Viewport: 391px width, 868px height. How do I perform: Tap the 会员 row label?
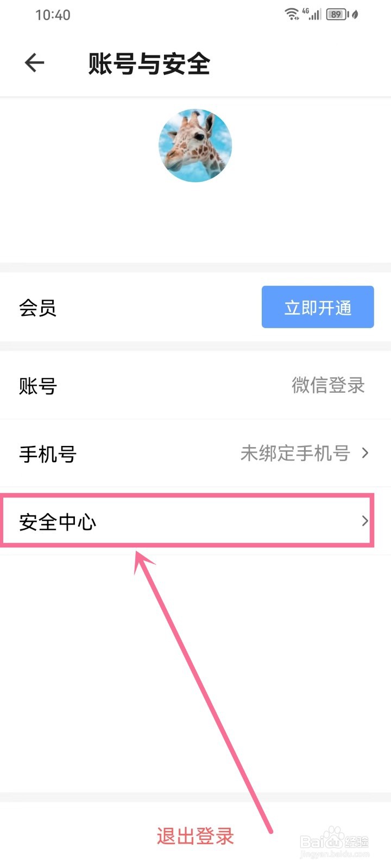click(x=37, y=308)
